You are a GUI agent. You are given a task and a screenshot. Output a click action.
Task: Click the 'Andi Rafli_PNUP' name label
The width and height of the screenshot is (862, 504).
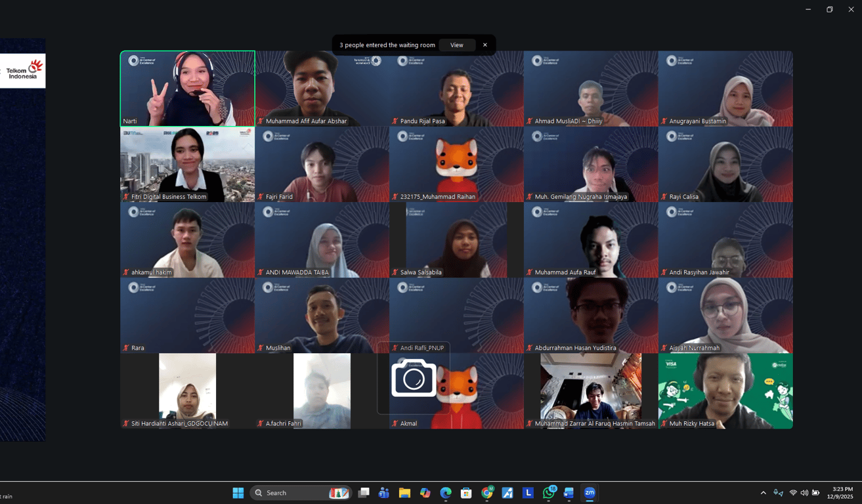(422, 348)
